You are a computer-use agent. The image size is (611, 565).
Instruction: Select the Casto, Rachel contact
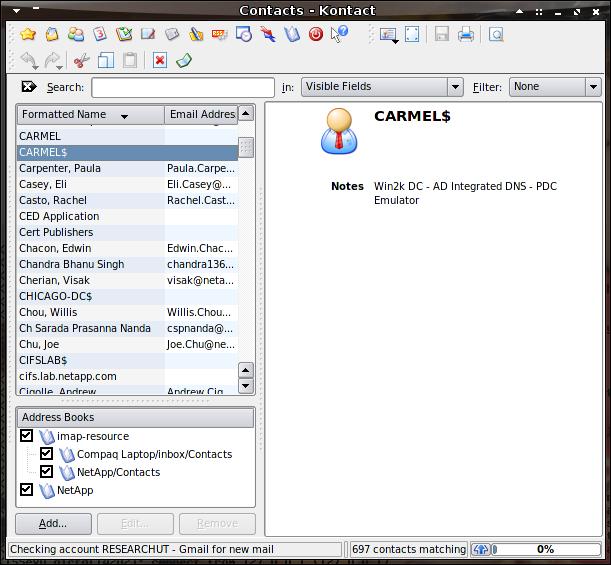(127, 200)
